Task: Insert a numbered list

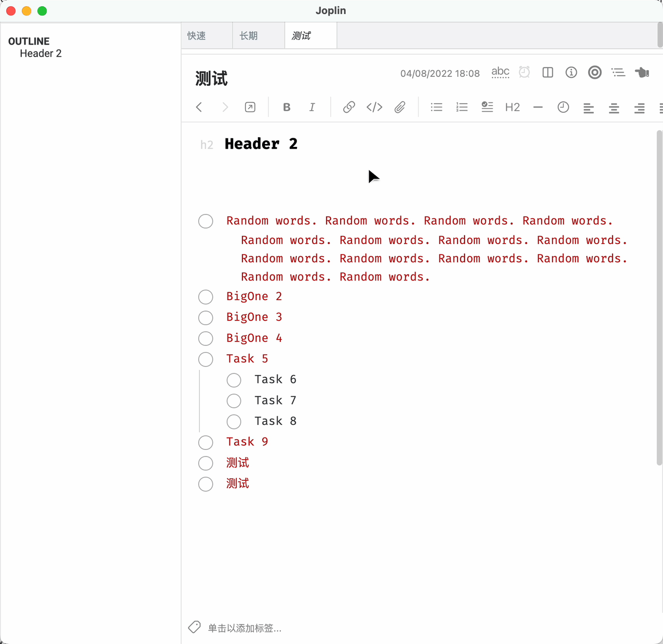Action: (462, 107)
